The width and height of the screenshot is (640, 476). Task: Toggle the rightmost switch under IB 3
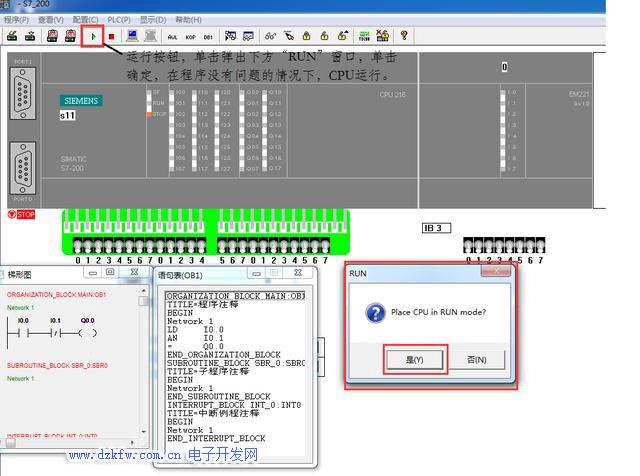click(540, 246)
